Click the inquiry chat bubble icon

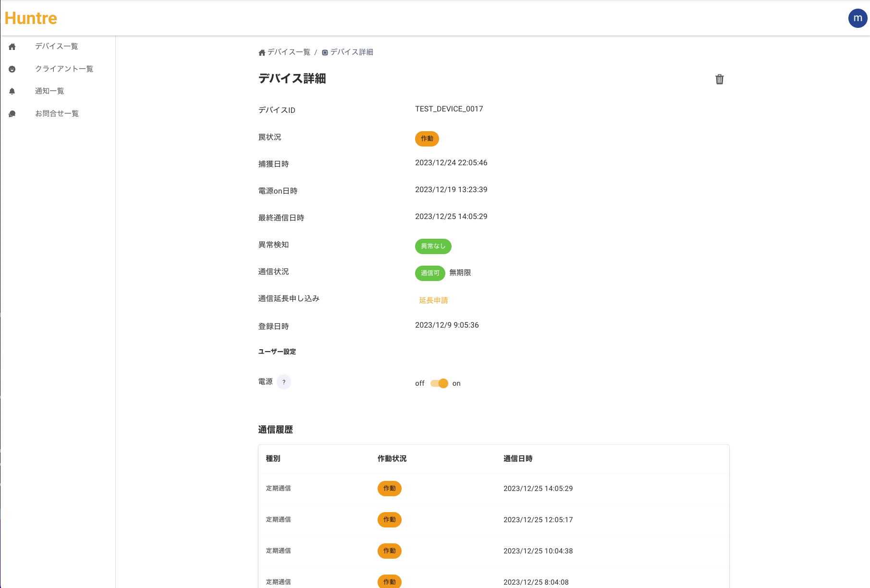tap(12, 114)
